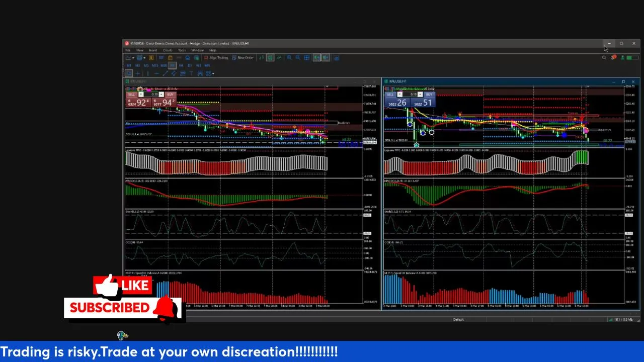The image size is (644, 362).
Task: Select the Fibonacci retracement tool
Action: (x=183, y=73)
